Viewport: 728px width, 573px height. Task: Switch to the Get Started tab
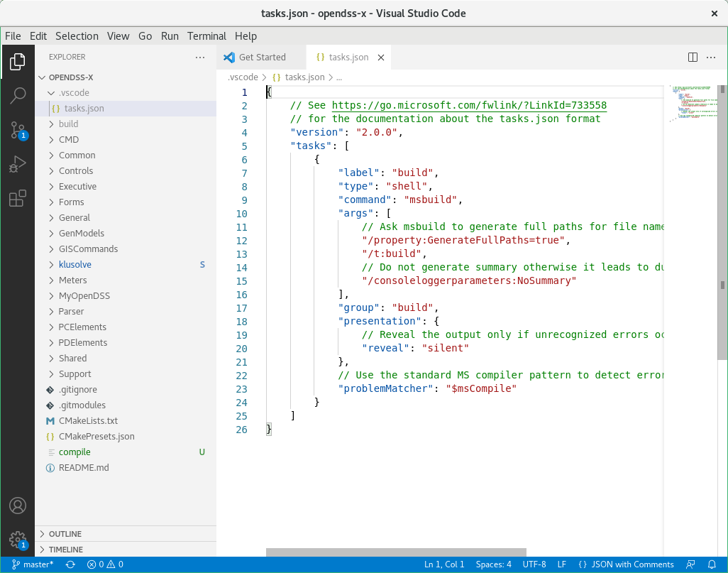(x=261, y=57)
